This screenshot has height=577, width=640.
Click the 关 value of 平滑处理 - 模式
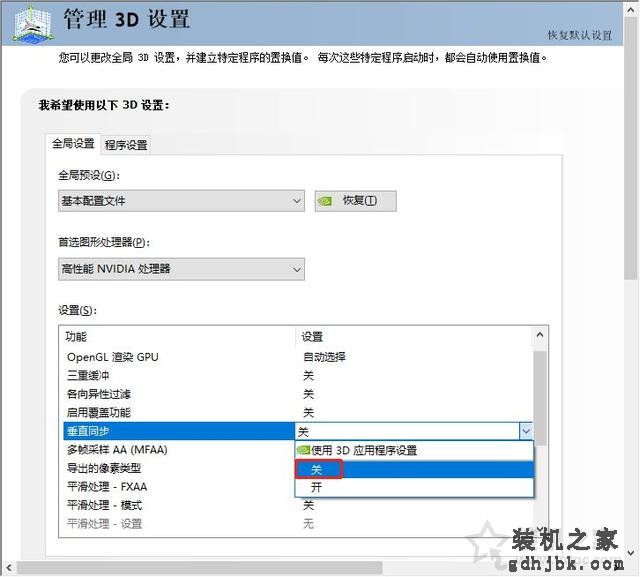coord(309,506)
